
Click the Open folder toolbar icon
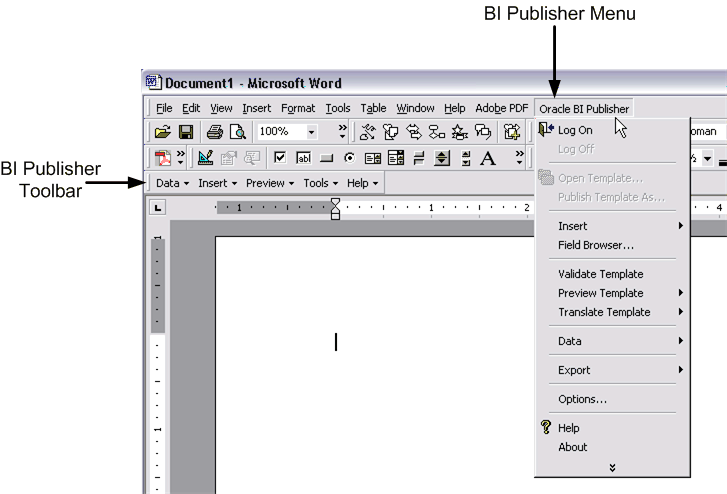point(163,132)
